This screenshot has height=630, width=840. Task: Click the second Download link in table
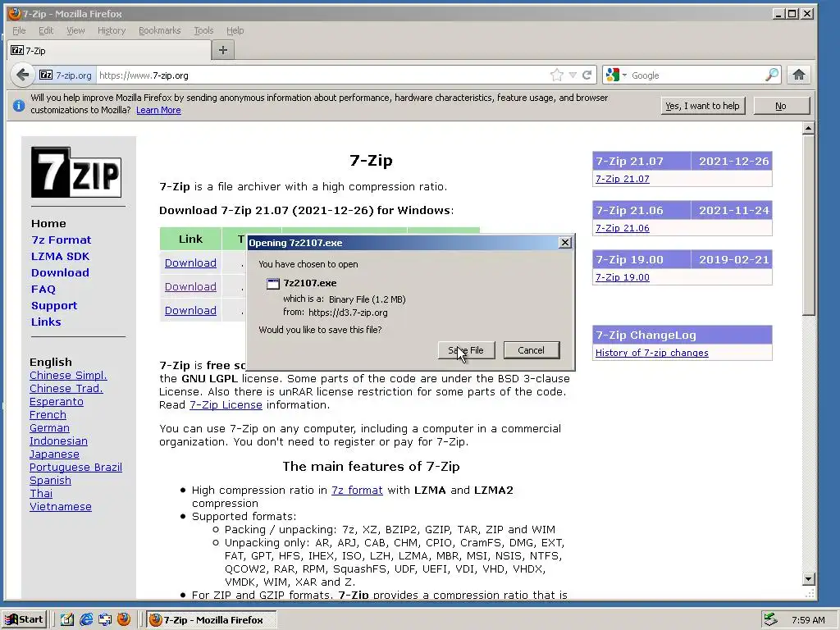pyautogui.click(x=190, y=286)
